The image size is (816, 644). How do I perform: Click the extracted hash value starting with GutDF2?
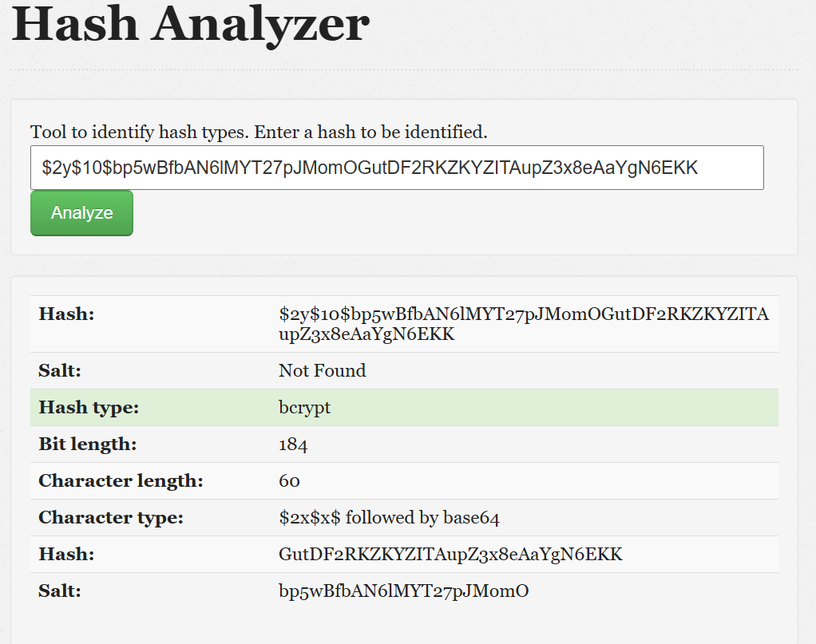[x=450, y=554]
